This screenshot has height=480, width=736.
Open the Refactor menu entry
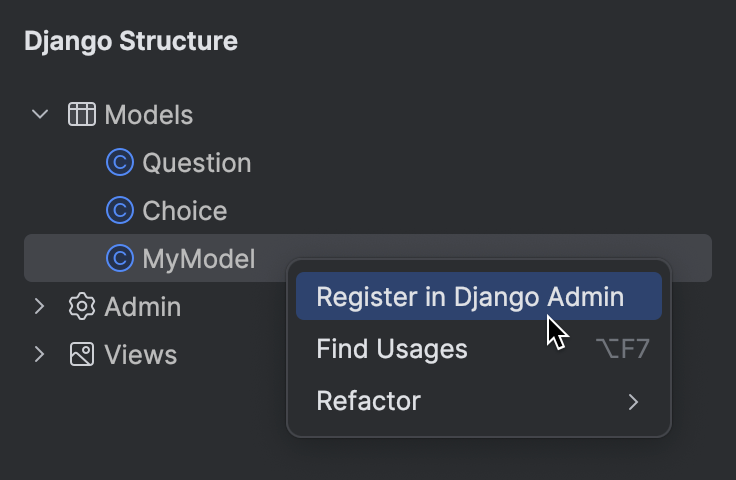368,401
